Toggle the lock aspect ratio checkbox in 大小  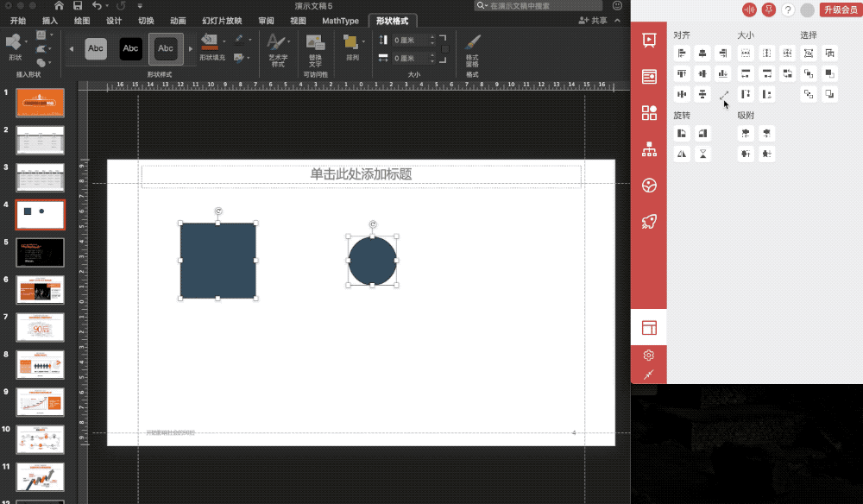coord(445,49)
